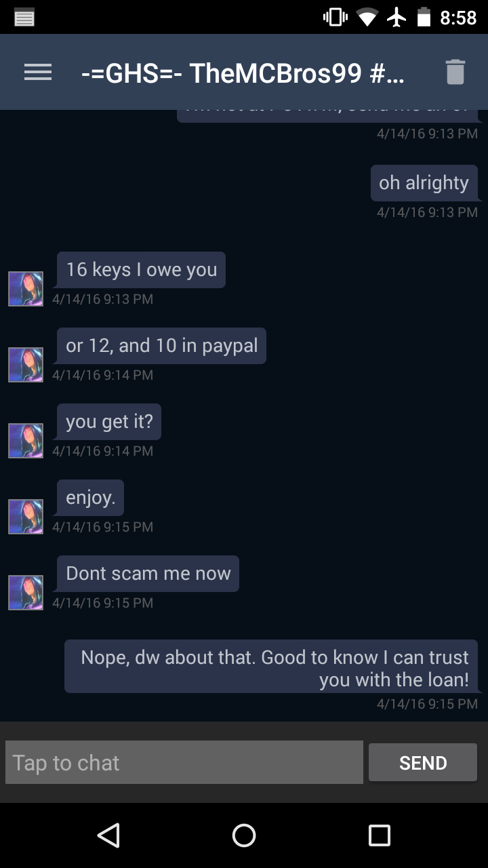Tap the SEND button
Viewport: 488px width, 868px height.
[x=423, y=762]
